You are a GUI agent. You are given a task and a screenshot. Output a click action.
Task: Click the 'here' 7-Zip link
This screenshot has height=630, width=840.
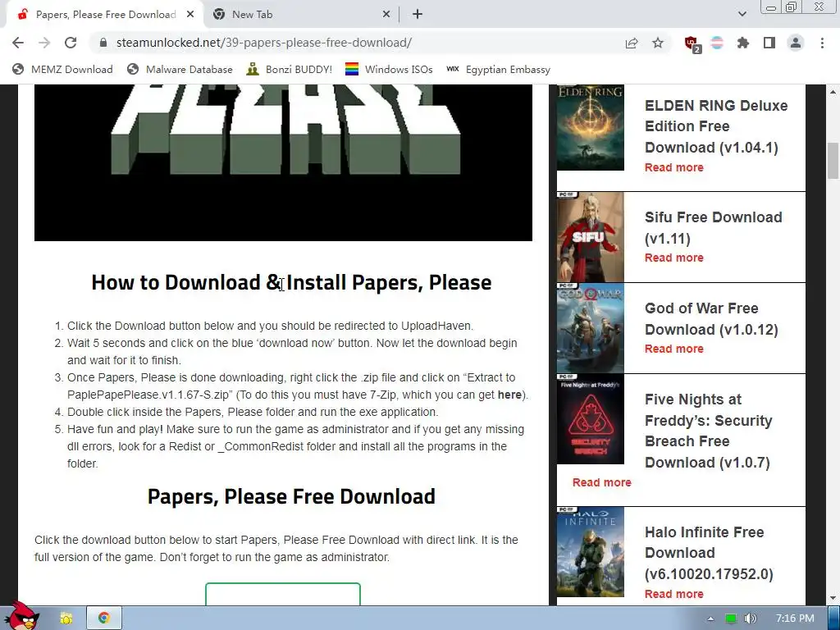(x=509, y=395)
